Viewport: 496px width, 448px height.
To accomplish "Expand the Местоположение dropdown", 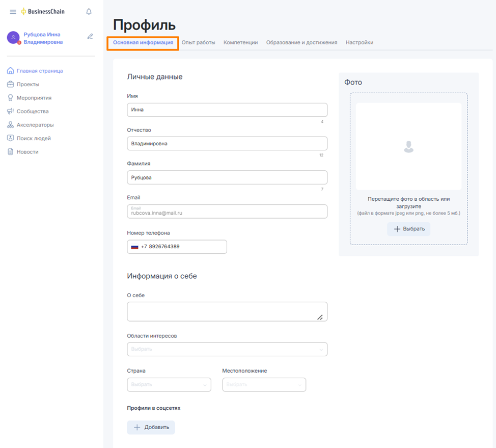I will (x=264, y=384).
